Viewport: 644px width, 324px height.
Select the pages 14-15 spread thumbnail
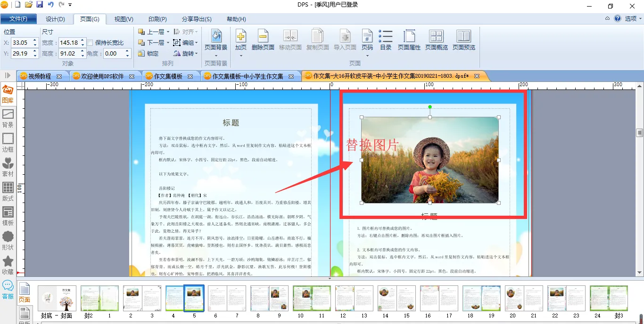[396, 298]
